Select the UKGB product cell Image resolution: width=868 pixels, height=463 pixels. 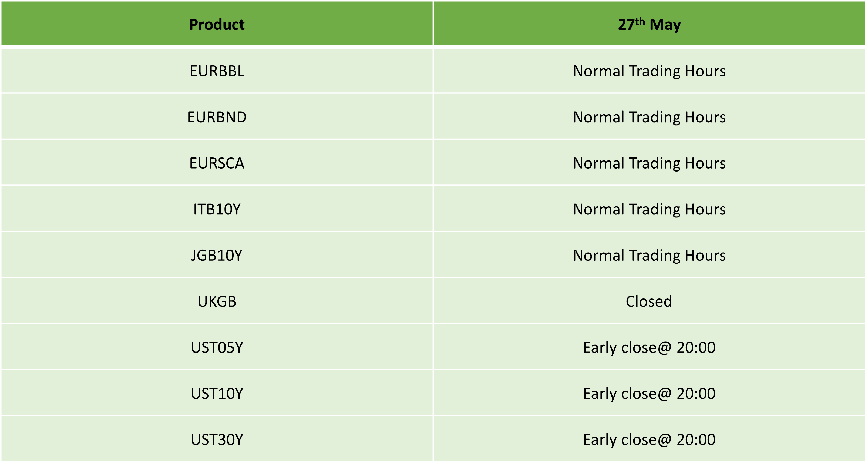[217, 301]
